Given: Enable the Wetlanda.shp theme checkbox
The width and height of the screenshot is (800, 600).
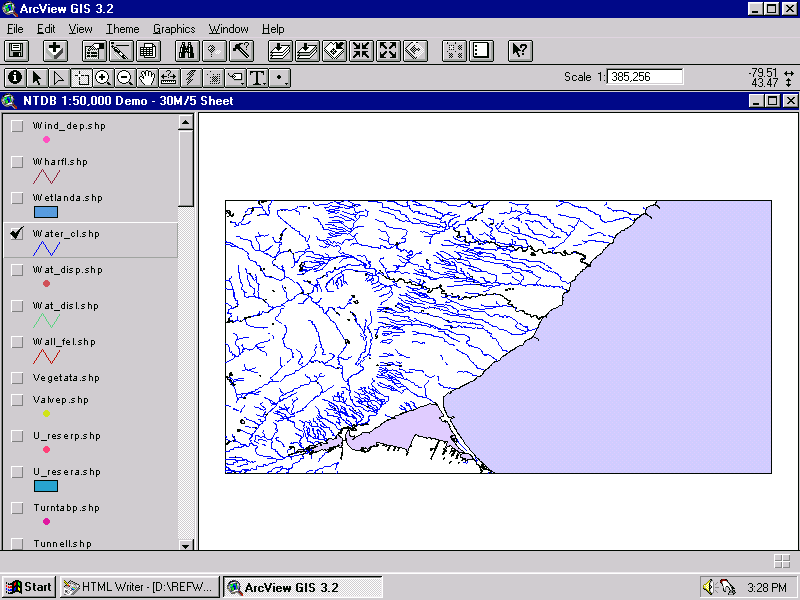Looking at the screenshot, I should click(x=17, y=197).
